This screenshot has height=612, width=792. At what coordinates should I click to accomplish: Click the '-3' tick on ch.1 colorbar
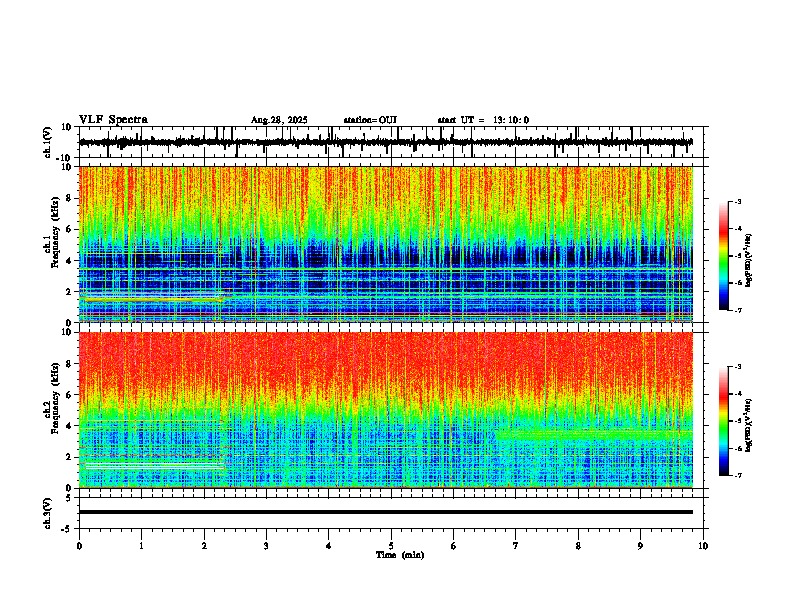tap(738, 201)
